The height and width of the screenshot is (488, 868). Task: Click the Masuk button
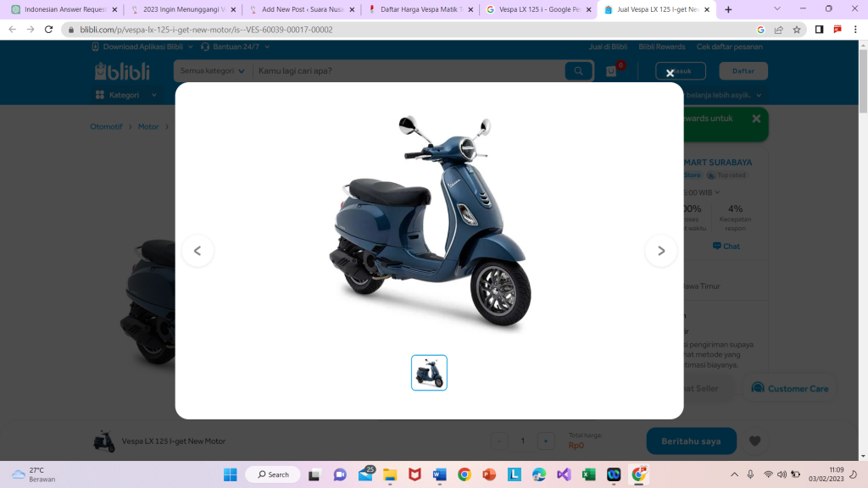coord(681,71)
